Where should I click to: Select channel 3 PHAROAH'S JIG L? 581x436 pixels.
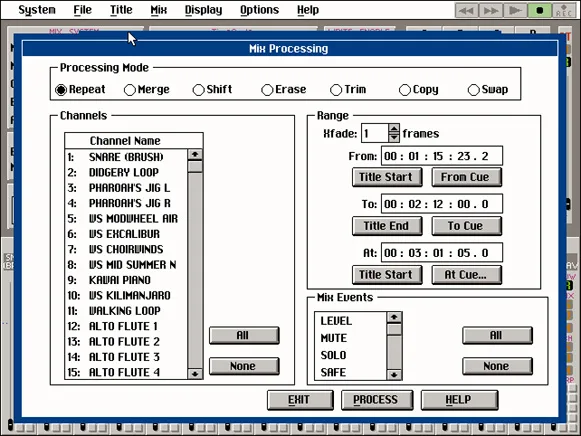tap(126, 188)
